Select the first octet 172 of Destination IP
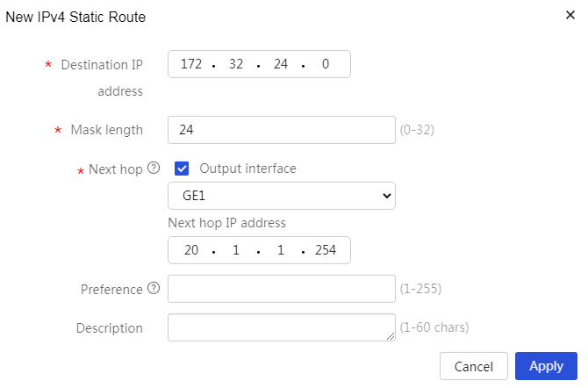This screenshot has width=588, height=388. pyautogui.click(x=191, y=64)
